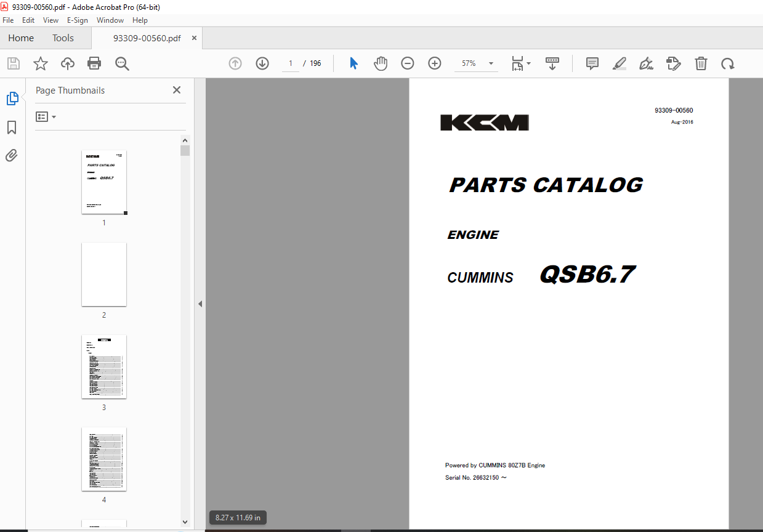Open thumbnail options dropdown menu
This screenshot has width=763, height=532.
coord(46,116)
